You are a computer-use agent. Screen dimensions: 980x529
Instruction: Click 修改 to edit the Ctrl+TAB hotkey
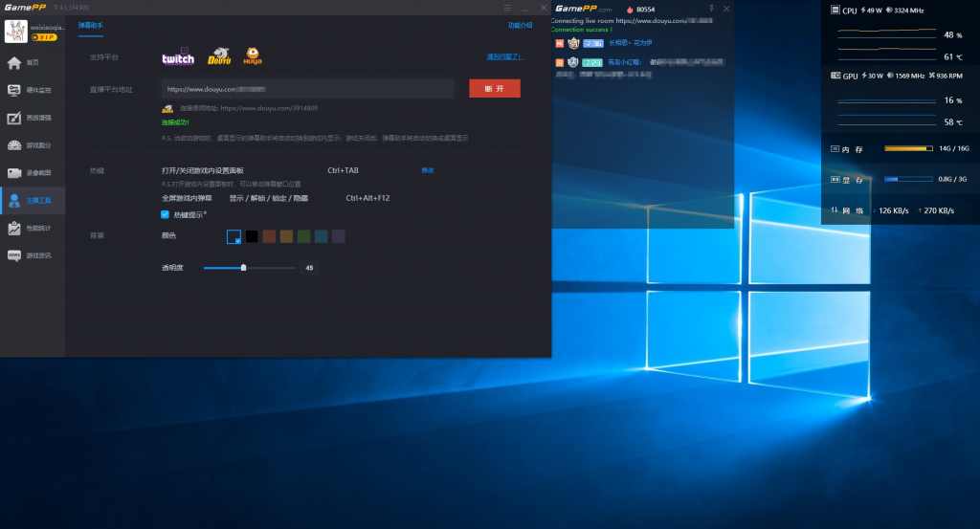(x=428, y=170)
